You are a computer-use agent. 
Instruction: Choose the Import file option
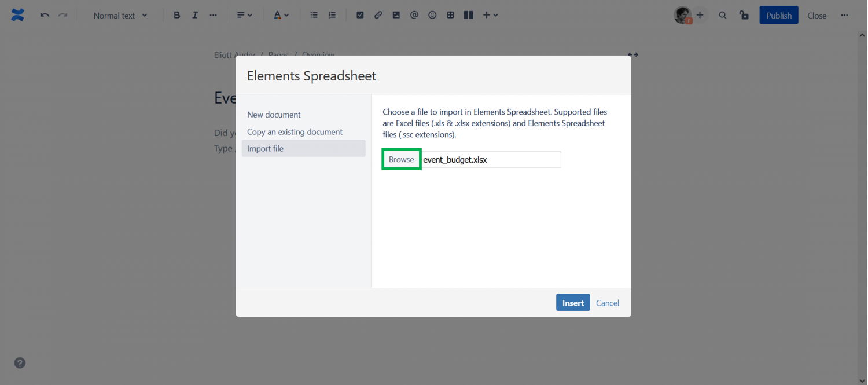(265, 149)
